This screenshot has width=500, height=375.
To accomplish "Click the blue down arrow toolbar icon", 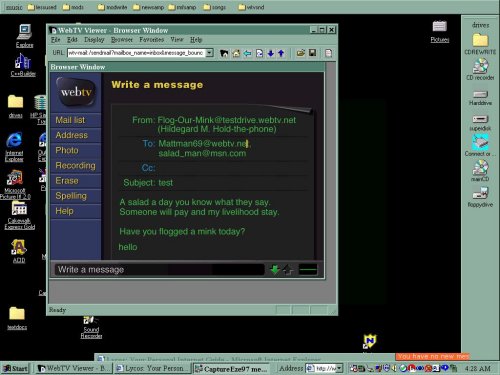I will click(270, 53).
